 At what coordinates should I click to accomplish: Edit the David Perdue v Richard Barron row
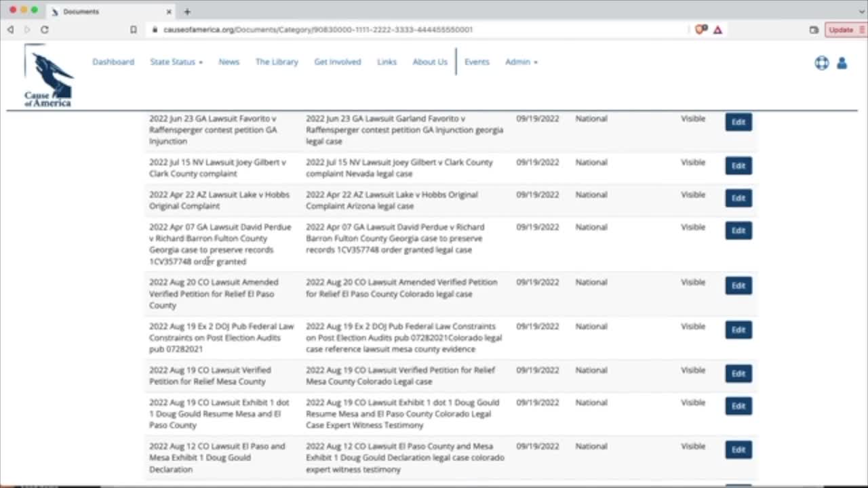click(x=738, y=230)
